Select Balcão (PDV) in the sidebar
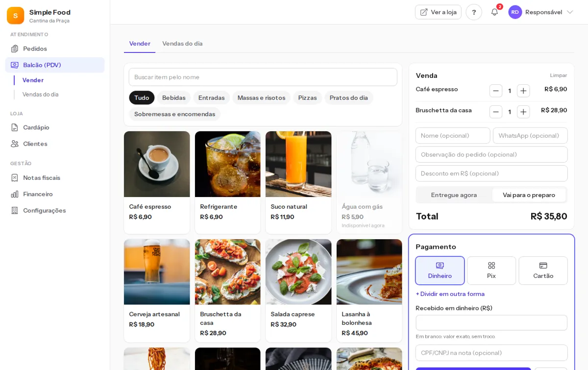This screenshot has width=588, height=370. coord(55,65)
